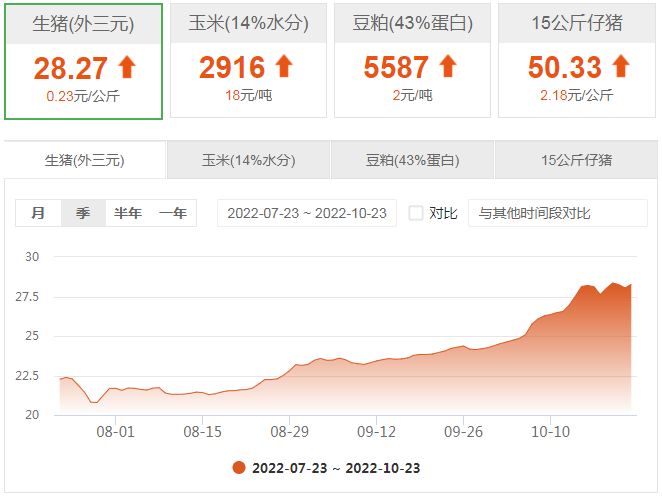Click the 10-10 x-axis label
The image size is (662, 496).
click(x=550, y=432)
